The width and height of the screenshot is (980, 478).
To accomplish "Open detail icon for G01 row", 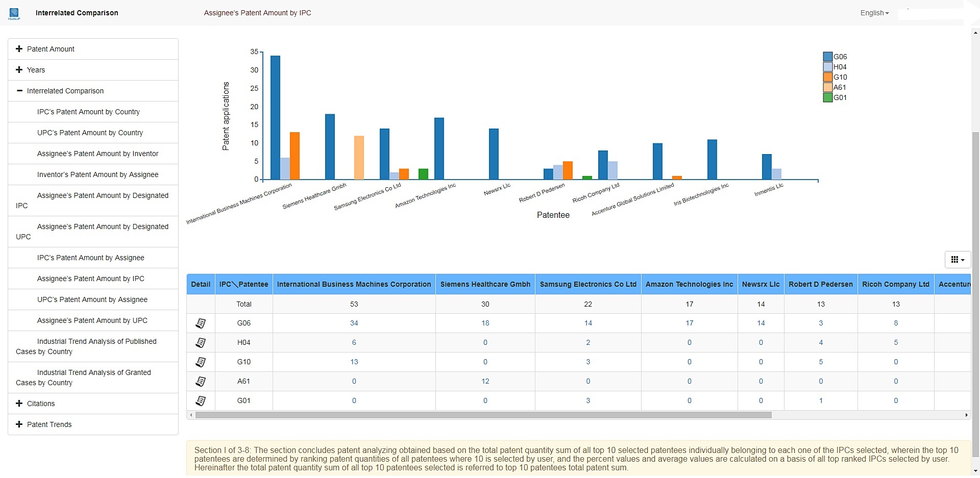I will (201, 401).
